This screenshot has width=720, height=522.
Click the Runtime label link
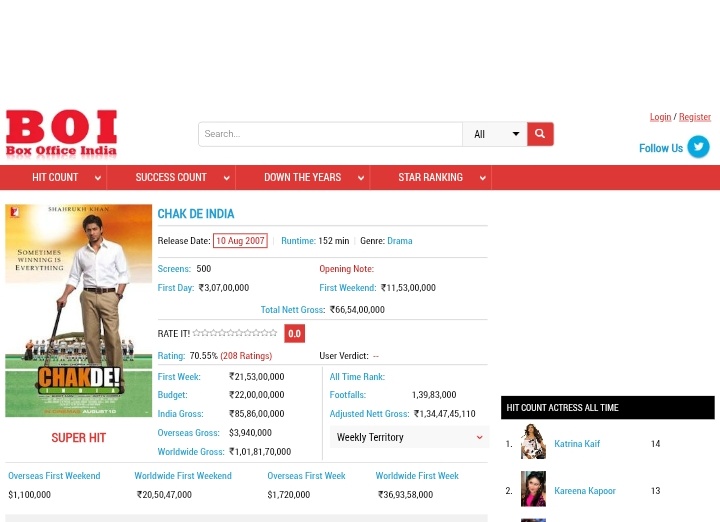298,241
